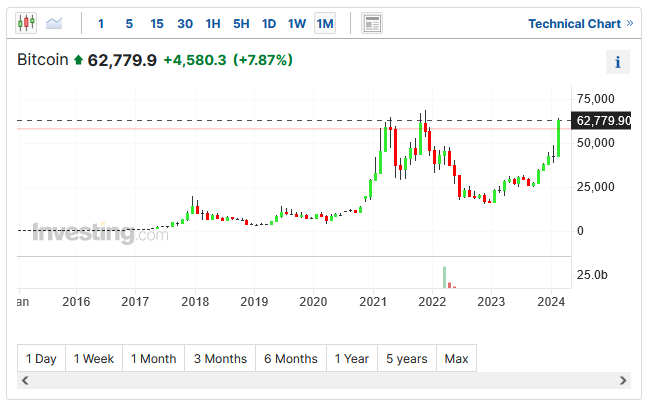
Task: Show the Max range
Action: [x=456, y=358]
